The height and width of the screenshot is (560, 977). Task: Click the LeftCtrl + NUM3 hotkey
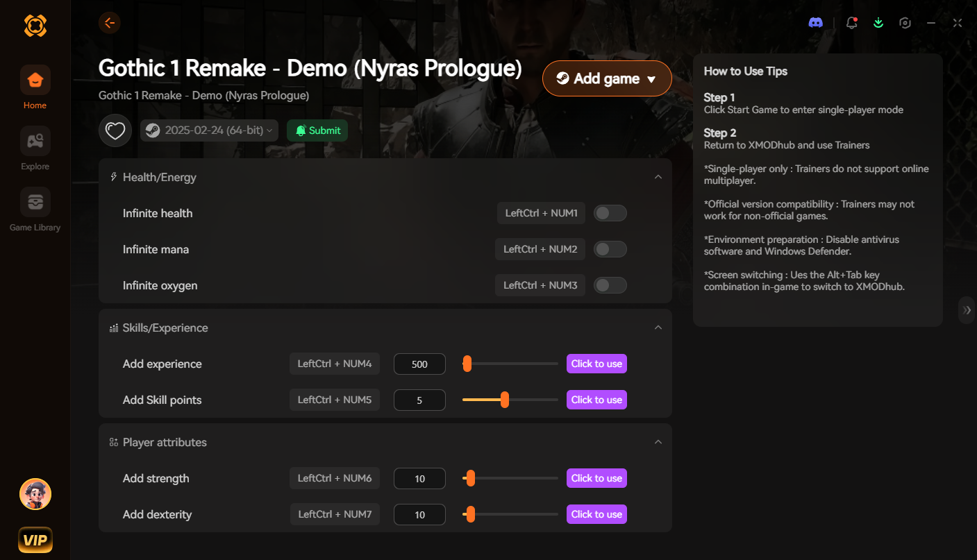tap(540, 285)
